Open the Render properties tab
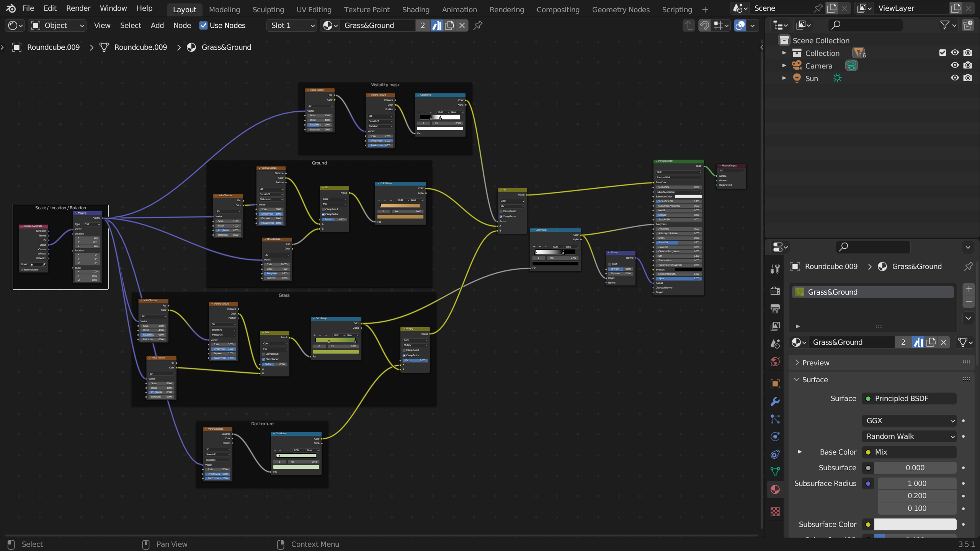This screenshot has width=980, height=551. point(775,291)
